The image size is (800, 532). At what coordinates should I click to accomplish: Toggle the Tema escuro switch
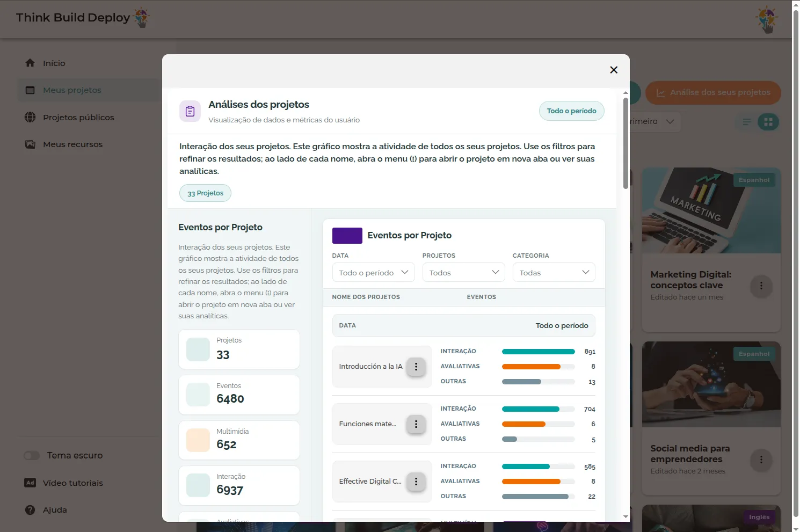pyautogui.click(x=32, y=456)
